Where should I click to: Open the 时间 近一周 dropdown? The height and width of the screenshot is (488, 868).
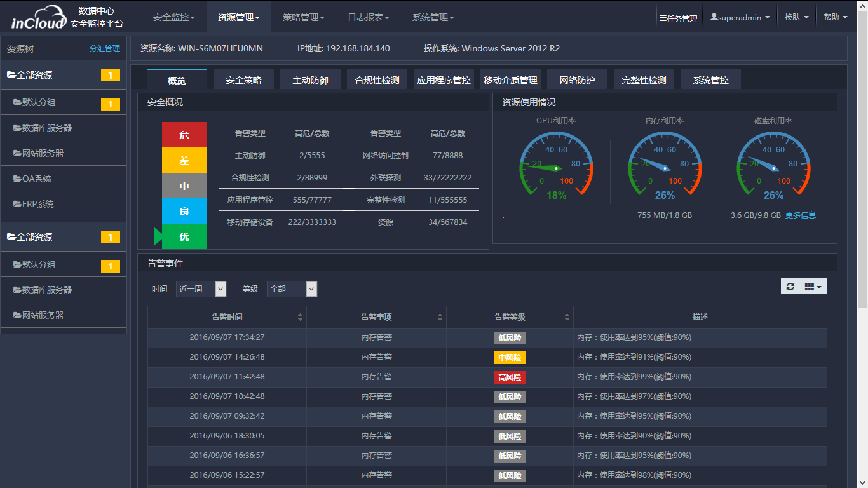point(201,288)
